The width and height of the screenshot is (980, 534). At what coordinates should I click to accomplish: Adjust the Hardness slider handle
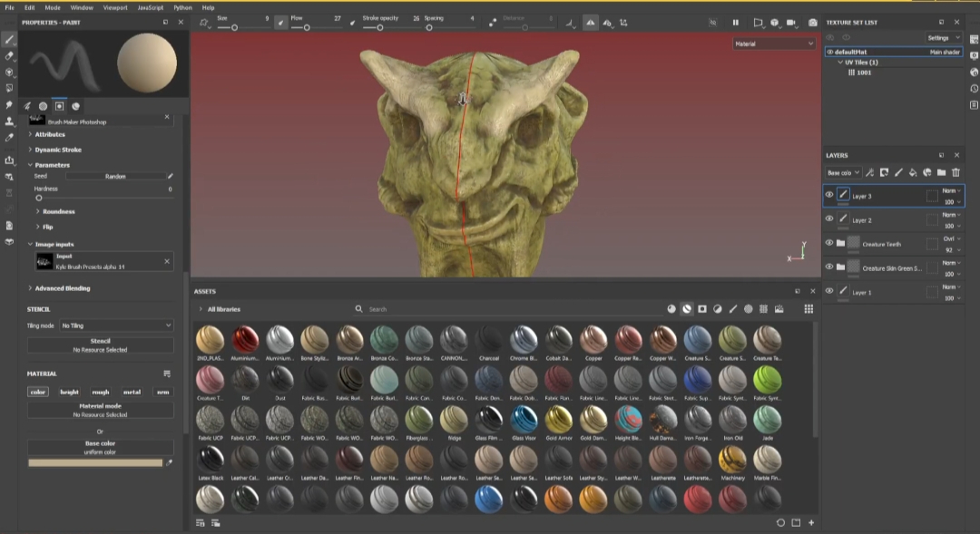pyautogui.click(x=39, y=198)
